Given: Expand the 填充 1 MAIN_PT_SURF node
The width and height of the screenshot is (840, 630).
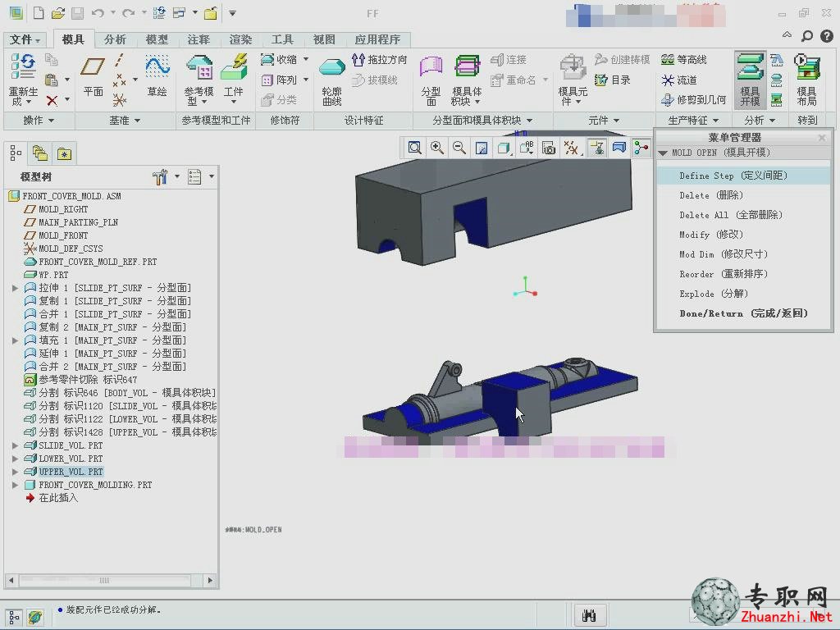Looking at the screenshot, I should coord(15,340).
